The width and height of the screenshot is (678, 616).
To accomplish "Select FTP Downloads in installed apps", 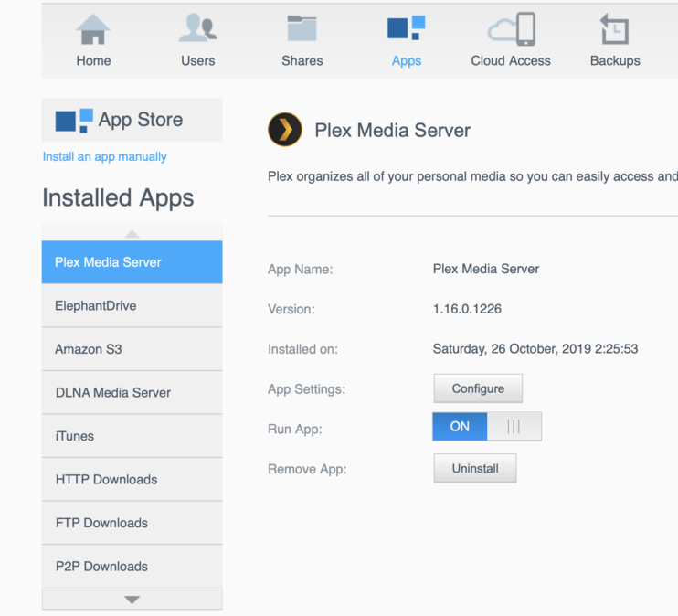I will [132, 523].
